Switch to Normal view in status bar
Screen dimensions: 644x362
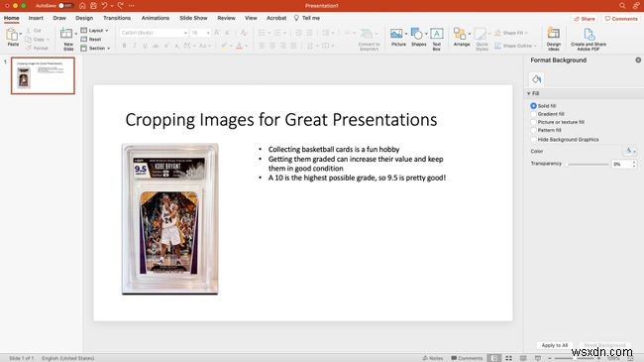(494, 358)
